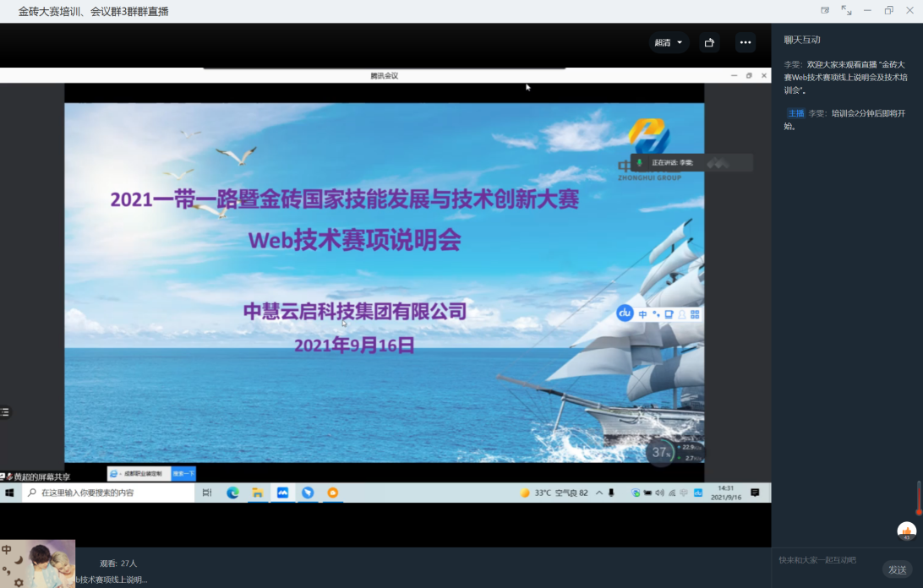Image resolution: width=923 pixels, height=588 pixels.
Task: Click the 37% performance monitor widget
Action: 660,452
